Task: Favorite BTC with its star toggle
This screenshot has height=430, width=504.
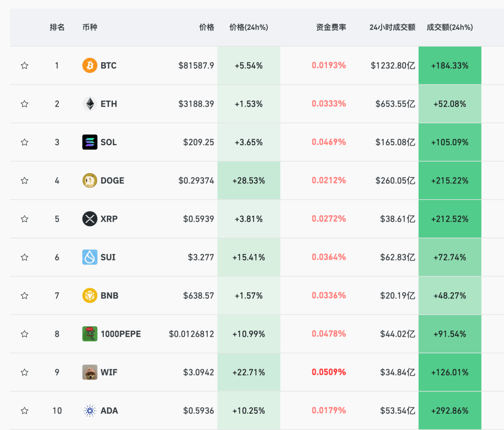Action: [x=25, y=65]
